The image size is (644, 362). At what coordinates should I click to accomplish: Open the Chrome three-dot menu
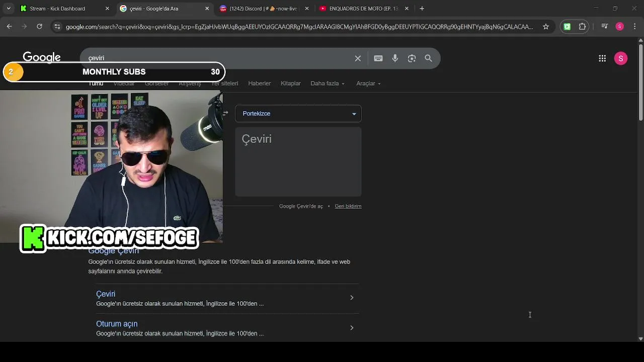click(x=635, y=27)
